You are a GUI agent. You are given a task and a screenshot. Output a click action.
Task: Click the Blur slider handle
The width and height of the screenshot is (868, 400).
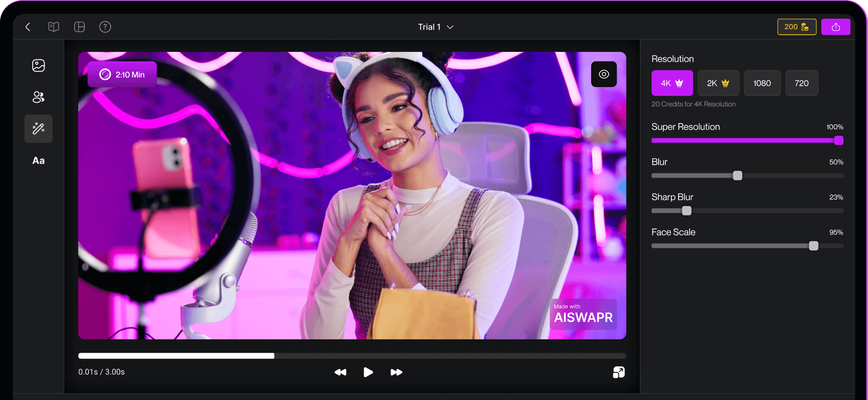click(x=738, y=176)
